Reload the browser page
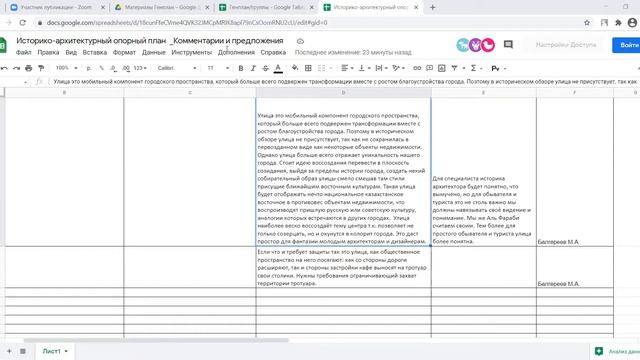Viewport: 640px width, 360px height. 22,23
